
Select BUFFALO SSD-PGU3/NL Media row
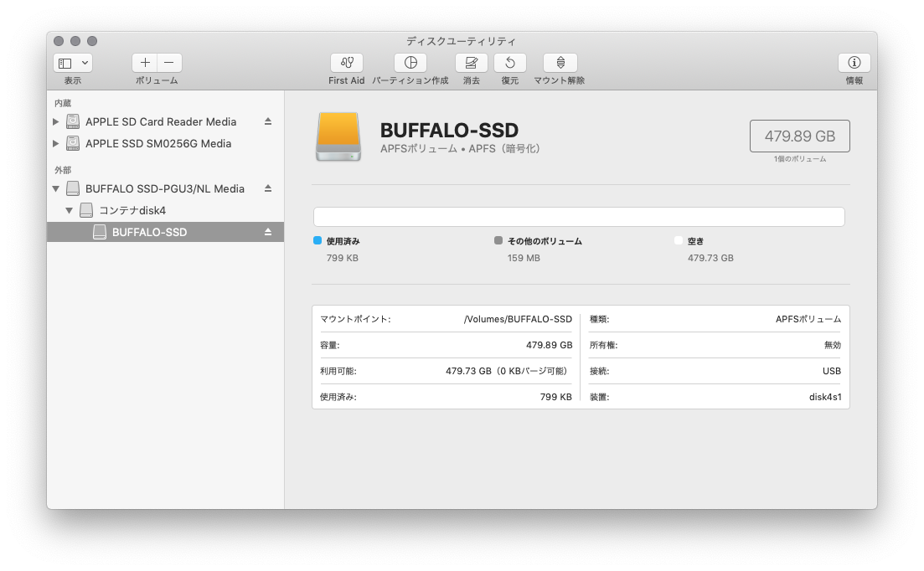(x=166, y=189)
